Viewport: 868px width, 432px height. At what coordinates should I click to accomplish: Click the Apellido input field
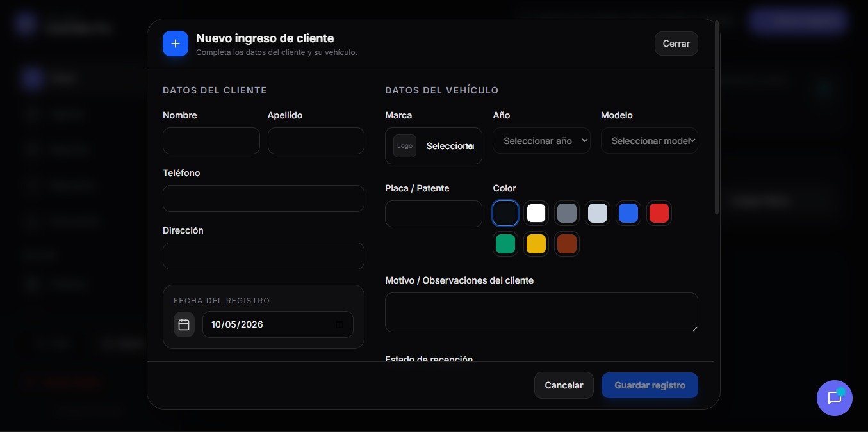click(x=316, y=141)
